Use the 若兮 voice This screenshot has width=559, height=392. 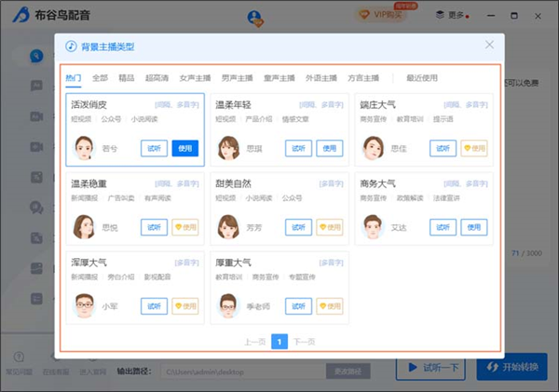coord(185,148)
